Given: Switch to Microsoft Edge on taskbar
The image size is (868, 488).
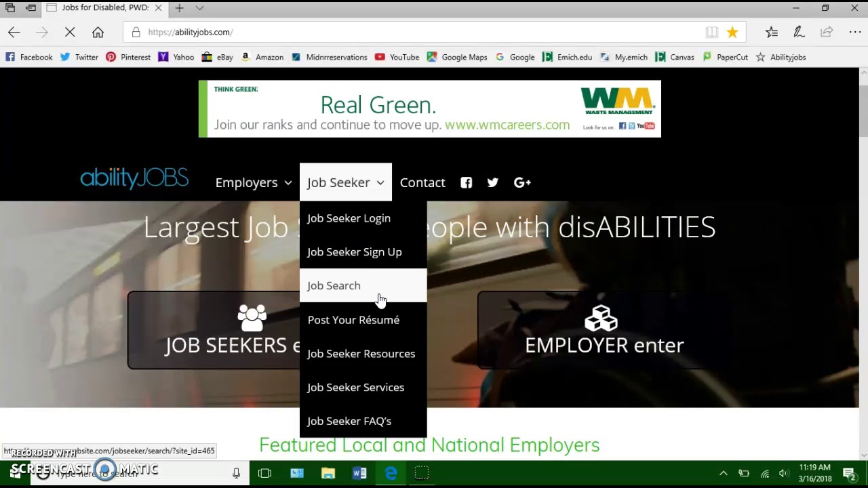Looking at the screenshot, I should coord(391,473).
